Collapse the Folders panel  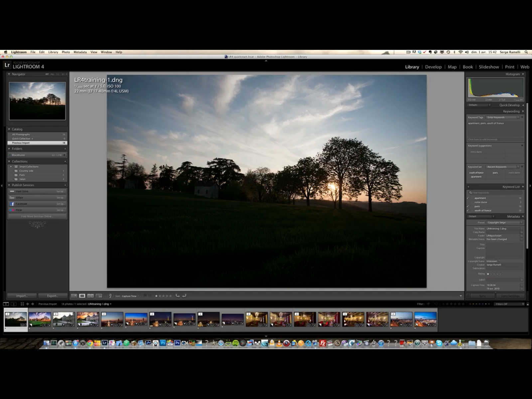point(9,149)
